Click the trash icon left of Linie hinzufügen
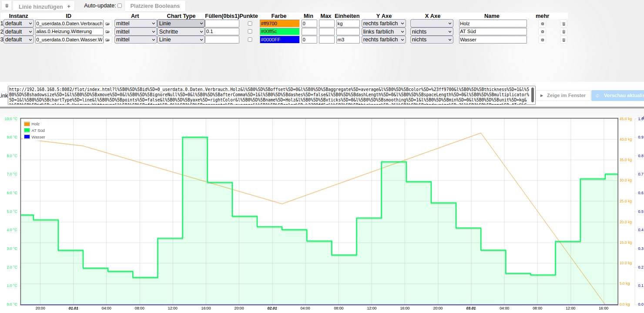 tap(6, 6)
